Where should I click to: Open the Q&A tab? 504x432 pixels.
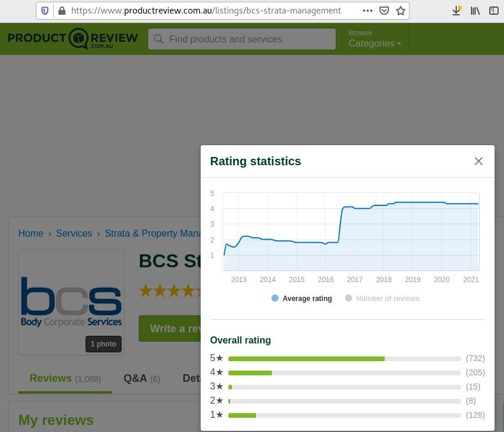coord(142,379)
